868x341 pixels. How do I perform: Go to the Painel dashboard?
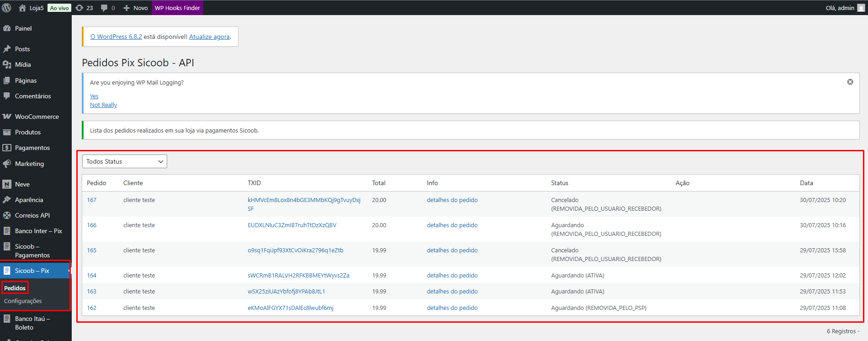tap(23, 28)
